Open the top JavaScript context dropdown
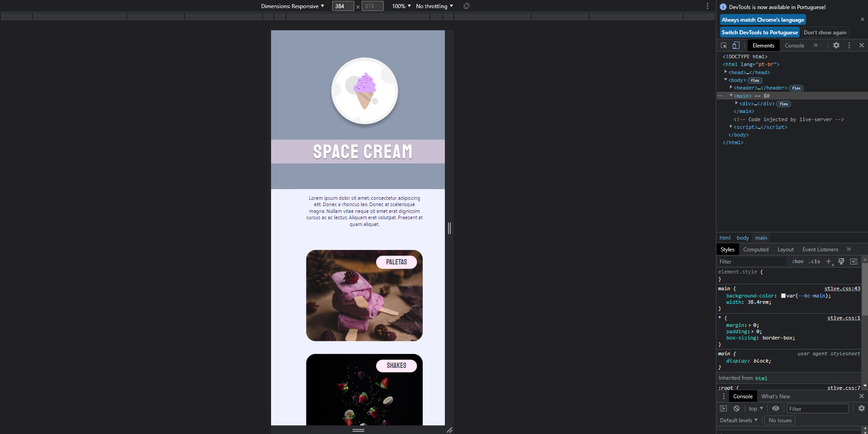 coord(755,408)
